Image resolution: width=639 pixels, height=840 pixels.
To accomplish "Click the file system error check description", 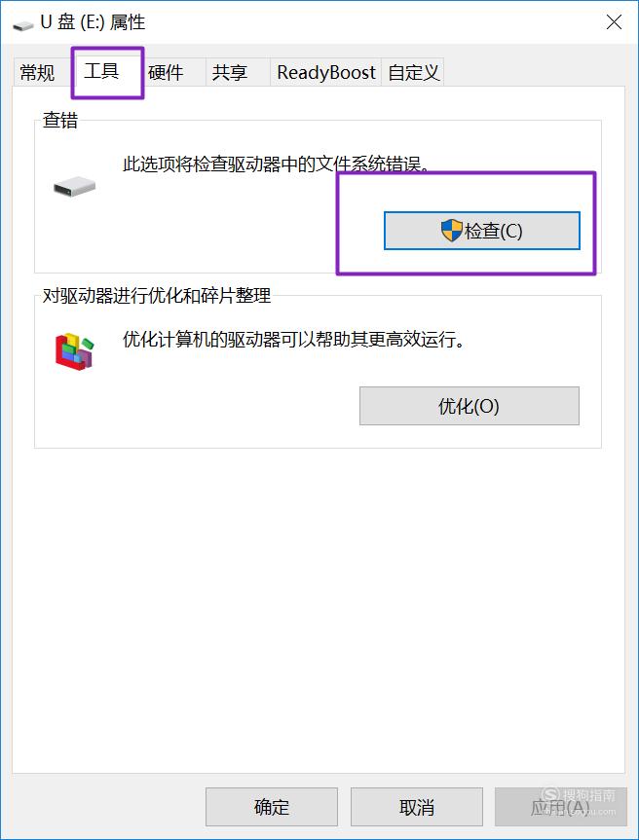I will pyautogui.click(x=277, y=164).
